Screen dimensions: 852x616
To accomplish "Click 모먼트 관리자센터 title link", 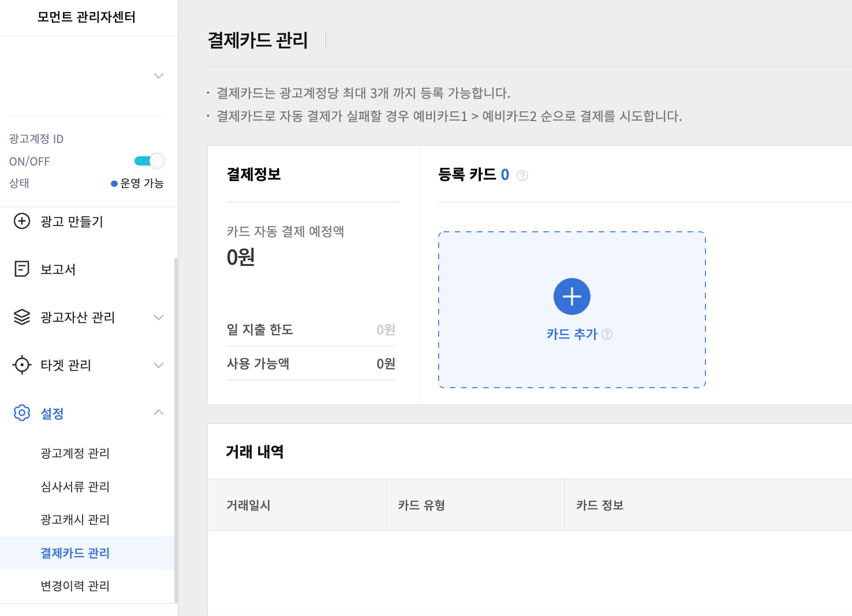I will pyautogui.click(x=87, y=17).
